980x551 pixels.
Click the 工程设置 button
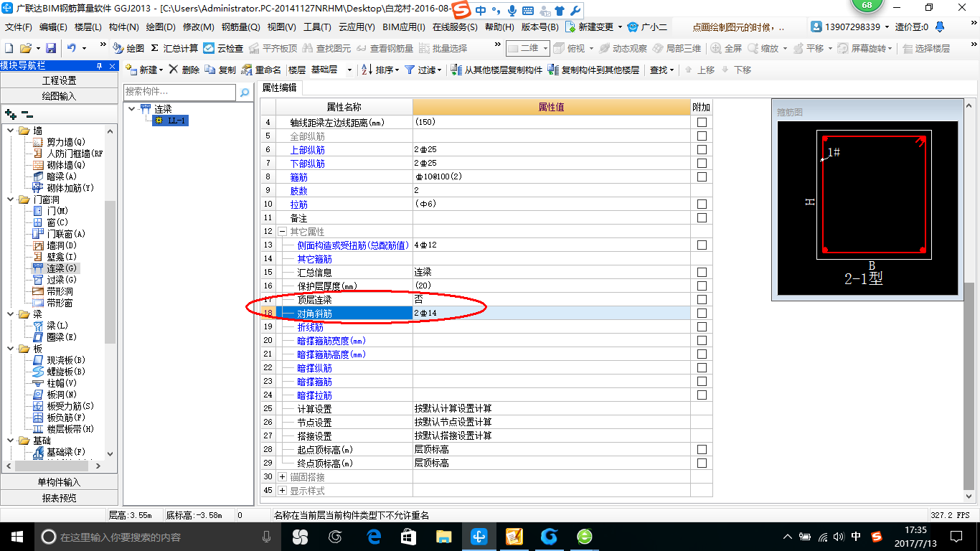(x=59, y=80)
